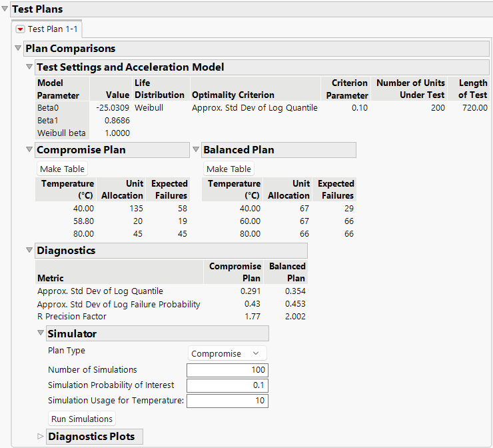Click Compromise Plan allocation 20
The width and height of the screenshot is (493, 448).
click(x=138, y=221)
